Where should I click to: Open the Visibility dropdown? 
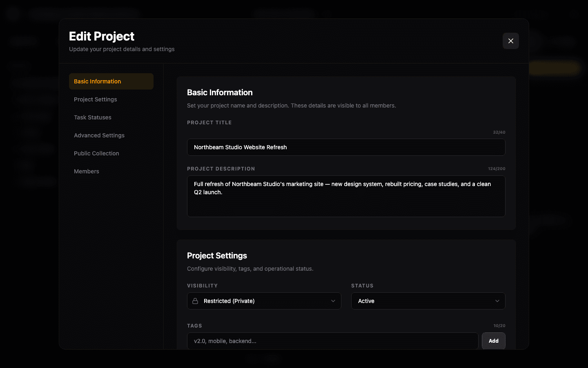(264, 301)
